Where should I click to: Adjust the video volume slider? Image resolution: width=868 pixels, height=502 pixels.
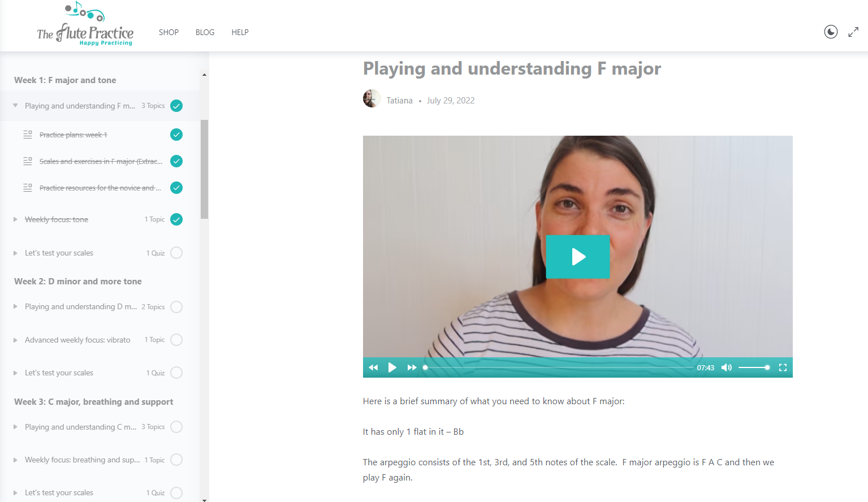pos(753,367)
